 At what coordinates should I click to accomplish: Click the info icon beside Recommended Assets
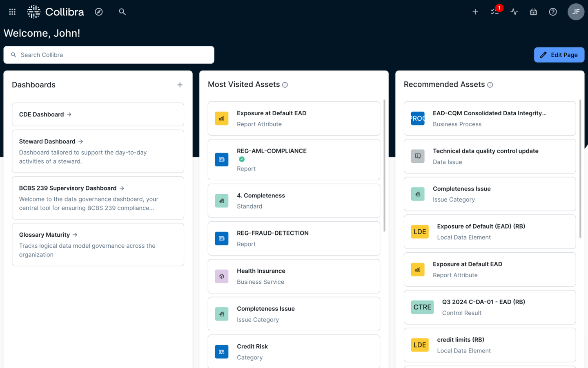(x=490, y=85)
